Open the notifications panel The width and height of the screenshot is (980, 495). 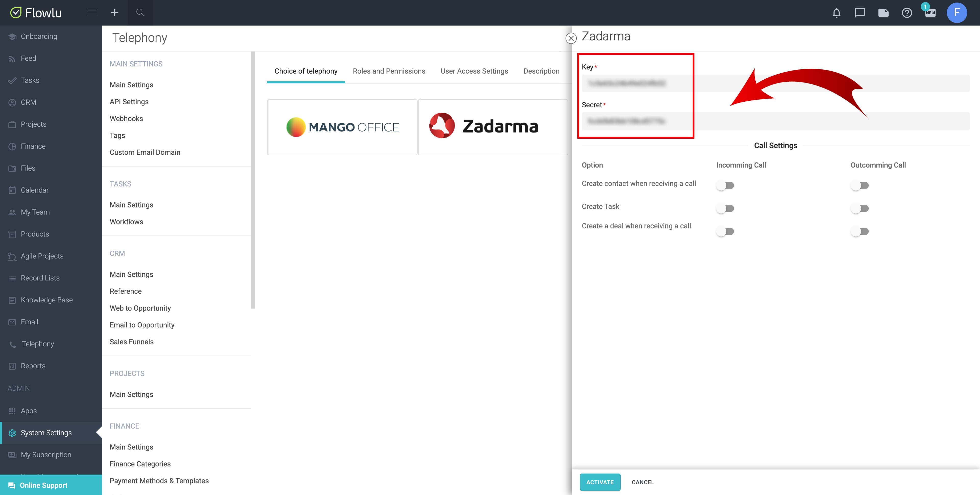(836, 13)
